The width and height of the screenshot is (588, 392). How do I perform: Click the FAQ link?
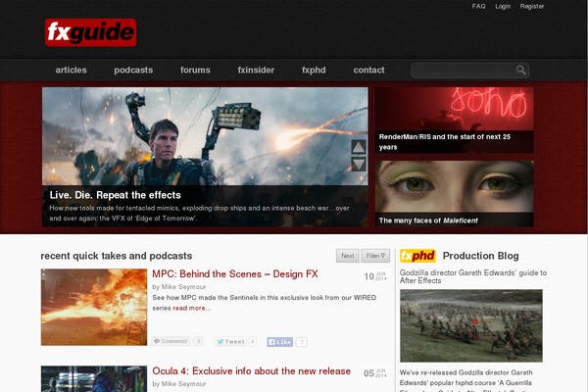coord(478,7)
